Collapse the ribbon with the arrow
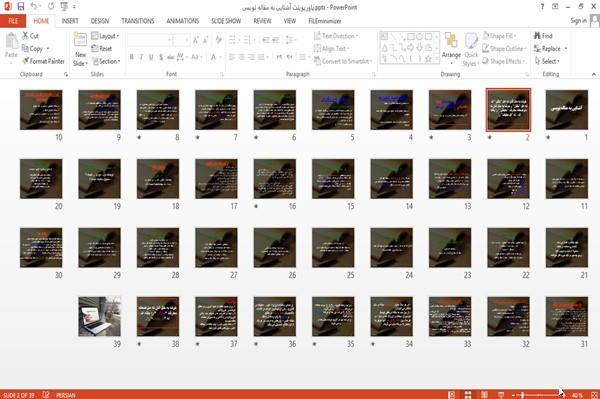Image resolution: width=600 pixels, height=399 pixels. [593, 74]
